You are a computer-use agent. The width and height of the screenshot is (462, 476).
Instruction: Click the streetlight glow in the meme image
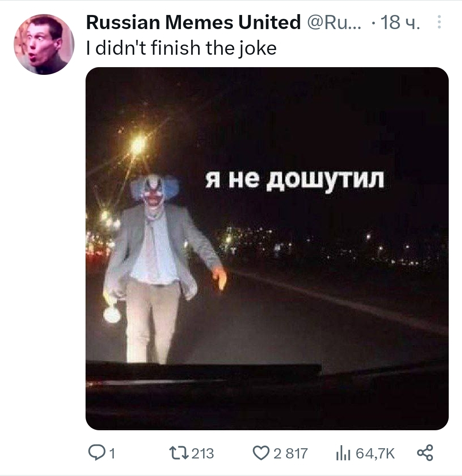139,145
